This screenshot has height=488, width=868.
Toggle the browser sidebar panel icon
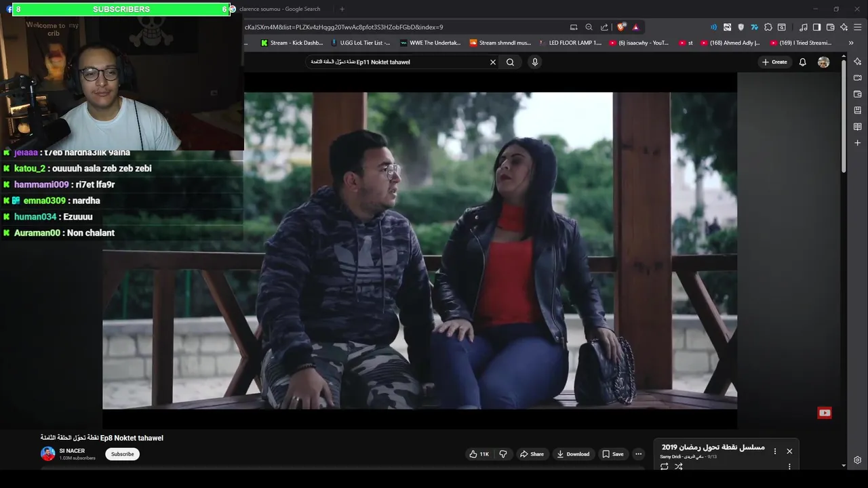click(816, 27)
